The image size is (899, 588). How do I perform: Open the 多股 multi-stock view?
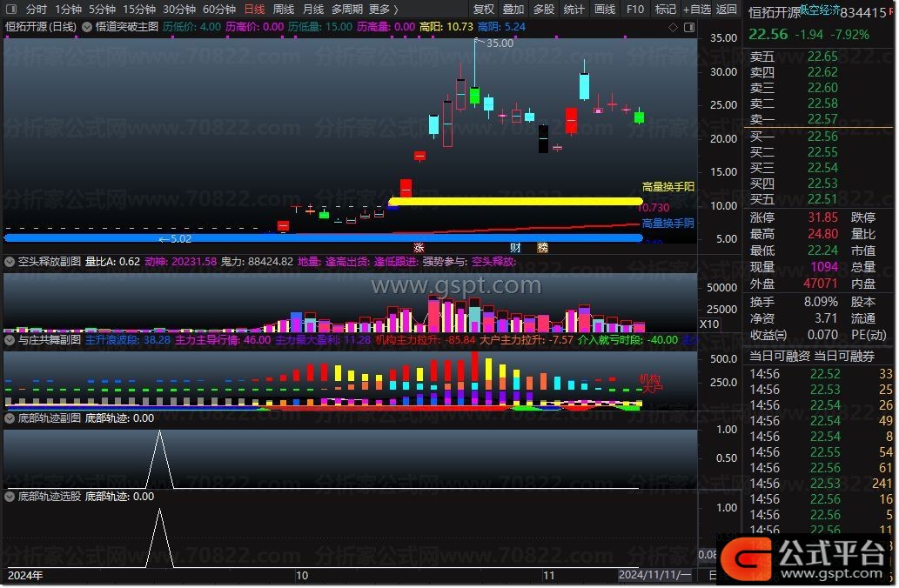543,10
